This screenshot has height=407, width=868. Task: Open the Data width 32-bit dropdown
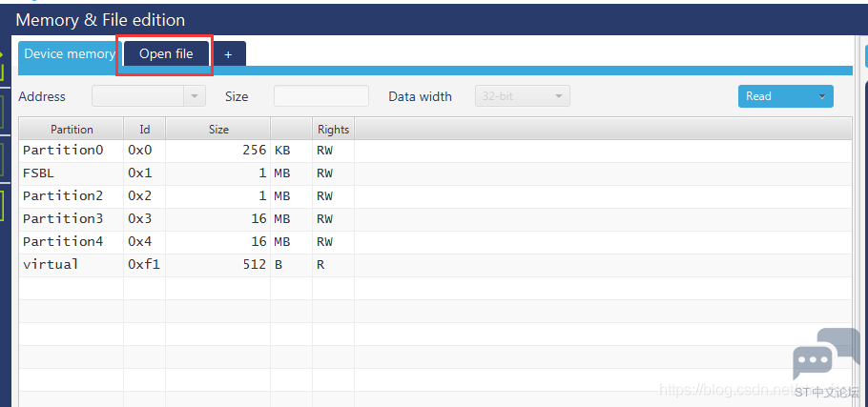tap(523, 96)
